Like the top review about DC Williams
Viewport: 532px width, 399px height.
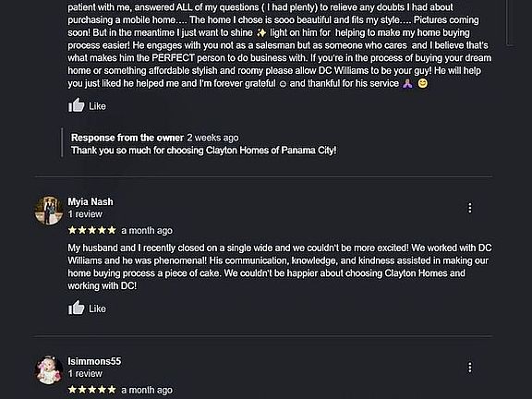pos(87,105)
